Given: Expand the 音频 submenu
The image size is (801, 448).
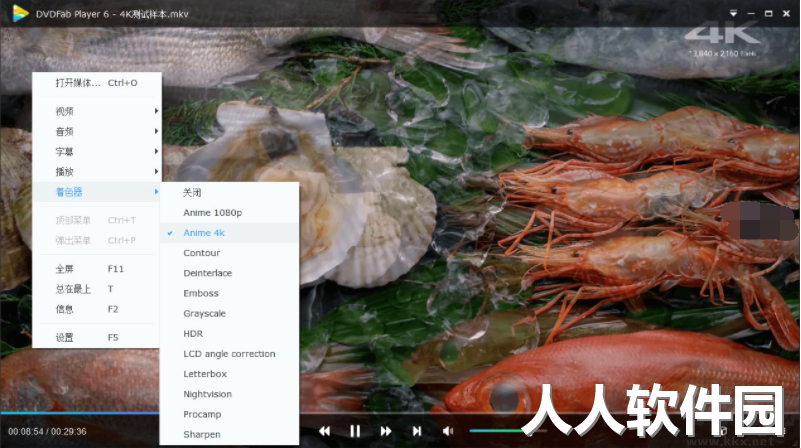Looking at the screenshot, I should (x=97, y=131).
